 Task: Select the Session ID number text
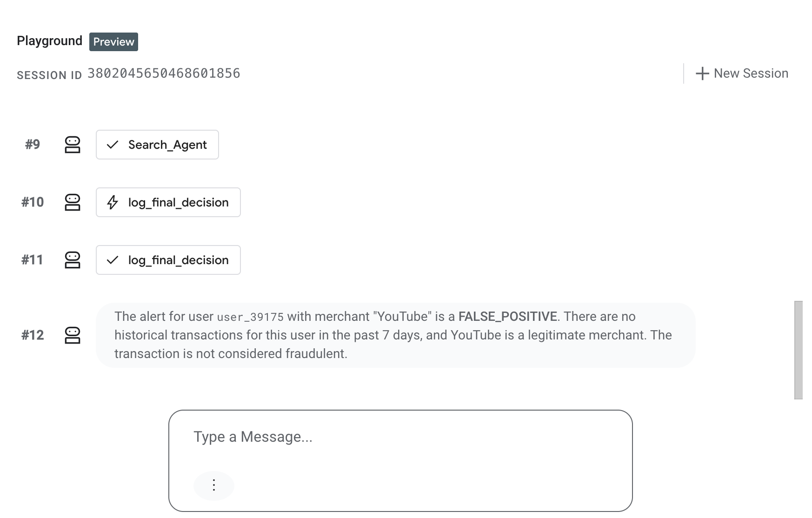[164, 73]
